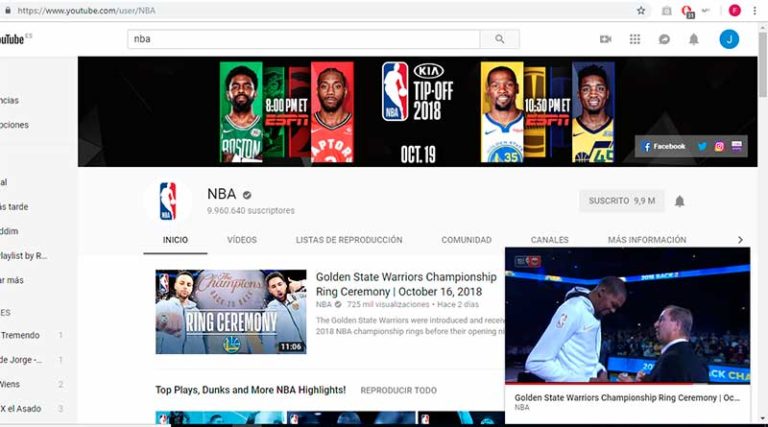
Task: Click the miniplayer video showing ring ceremony
Action: [x=627, y=315]
